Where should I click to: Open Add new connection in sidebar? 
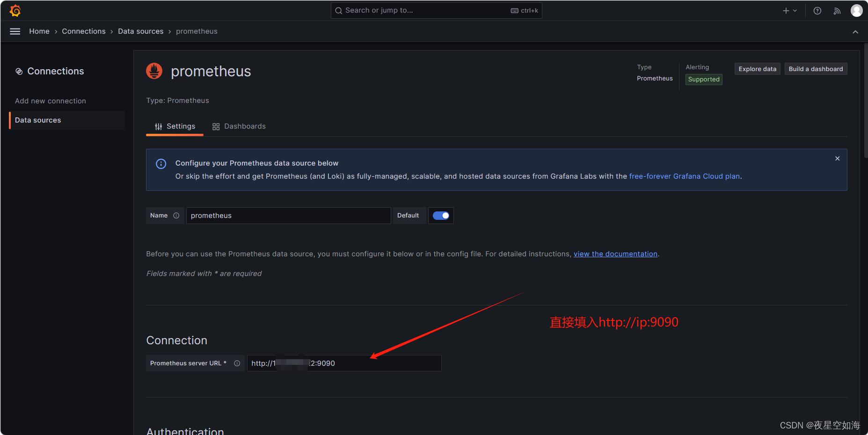pos(51,101)
